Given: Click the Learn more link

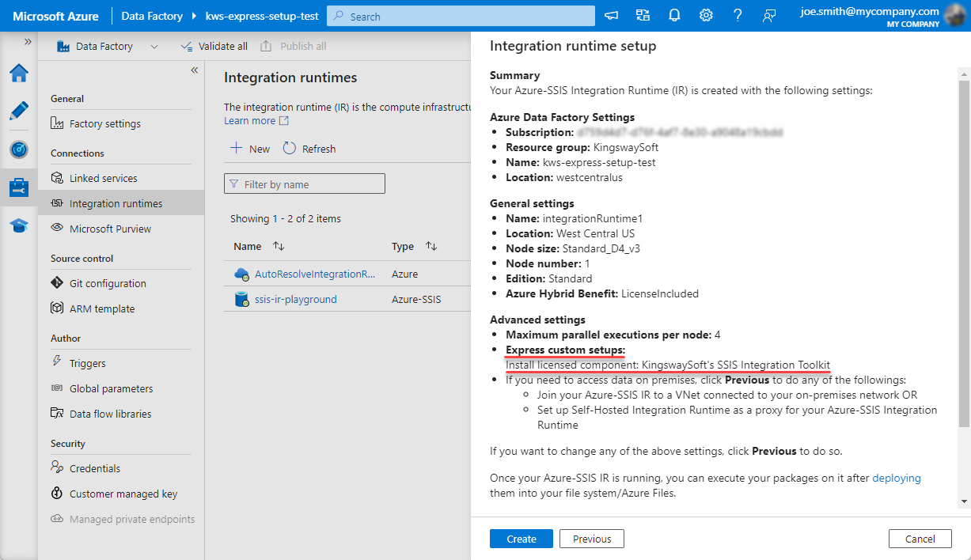Looking at the screenshot, I should 256,121.
